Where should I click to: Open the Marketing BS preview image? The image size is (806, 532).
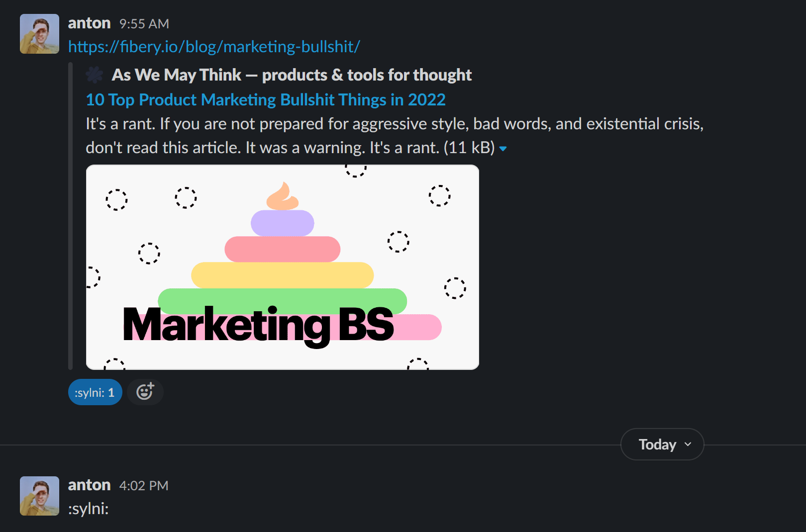(282, 267)
